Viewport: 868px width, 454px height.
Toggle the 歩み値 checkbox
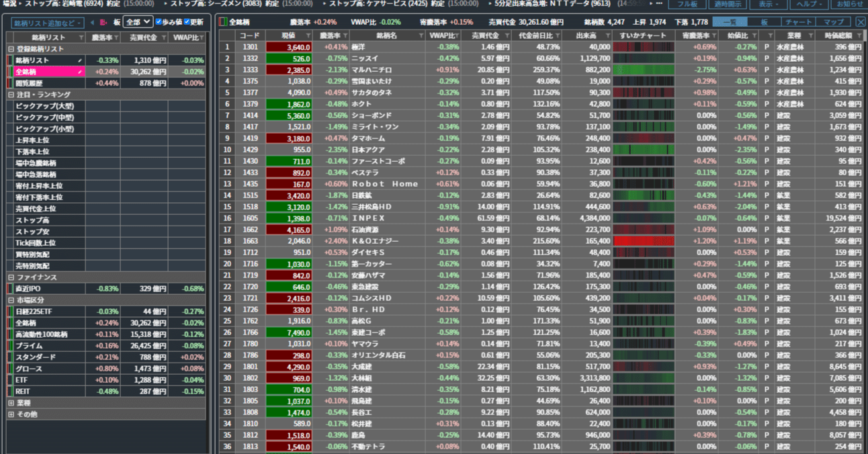point(159,22)
